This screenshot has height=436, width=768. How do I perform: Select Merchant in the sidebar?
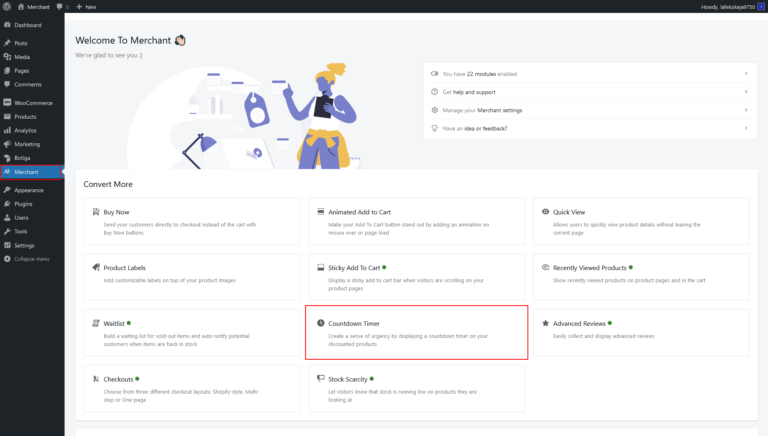[x=31, y=172]
